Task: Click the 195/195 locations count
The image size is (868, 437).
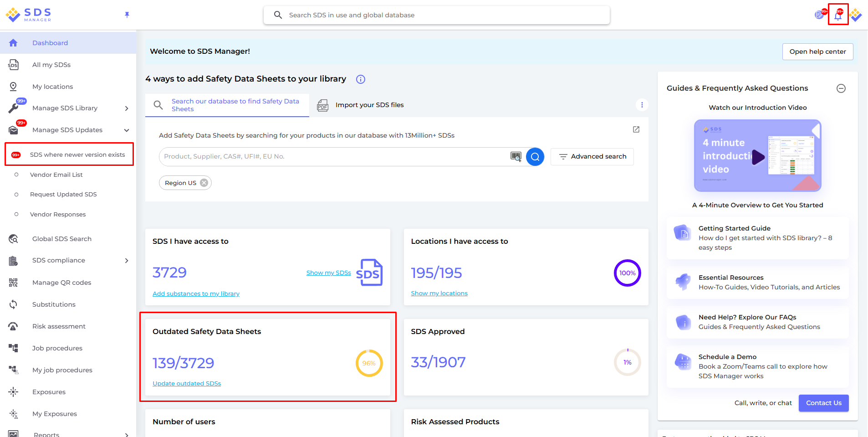Action: point(436,273)
